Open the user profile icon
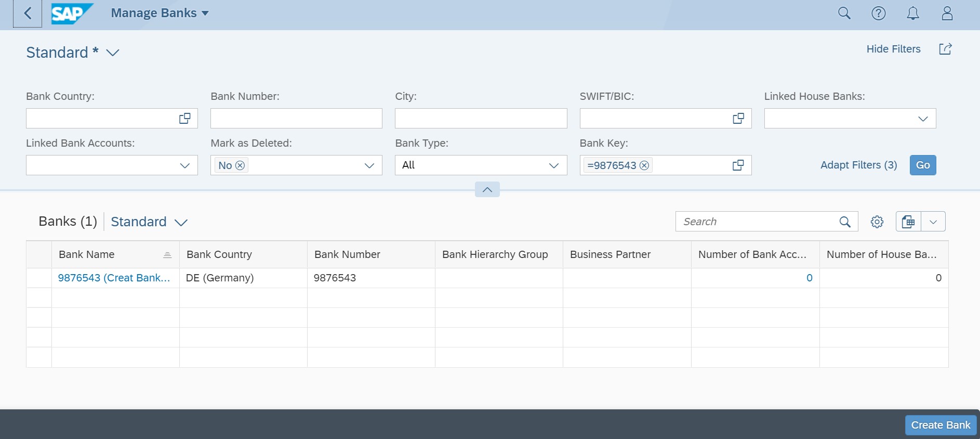This screenshot has height=439, width=980. [947, 14]
